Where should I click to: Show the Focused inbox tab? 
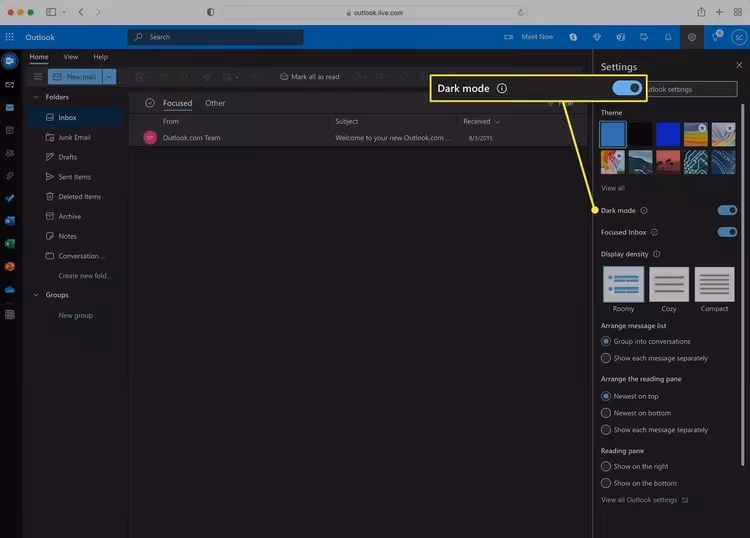(x=177, y=103)
